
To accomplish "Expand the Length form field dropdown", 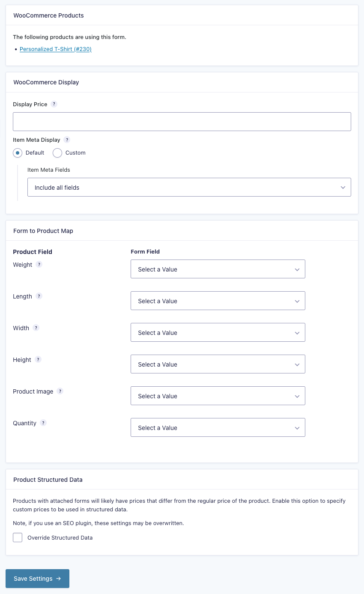I will [x=218, y=301].
